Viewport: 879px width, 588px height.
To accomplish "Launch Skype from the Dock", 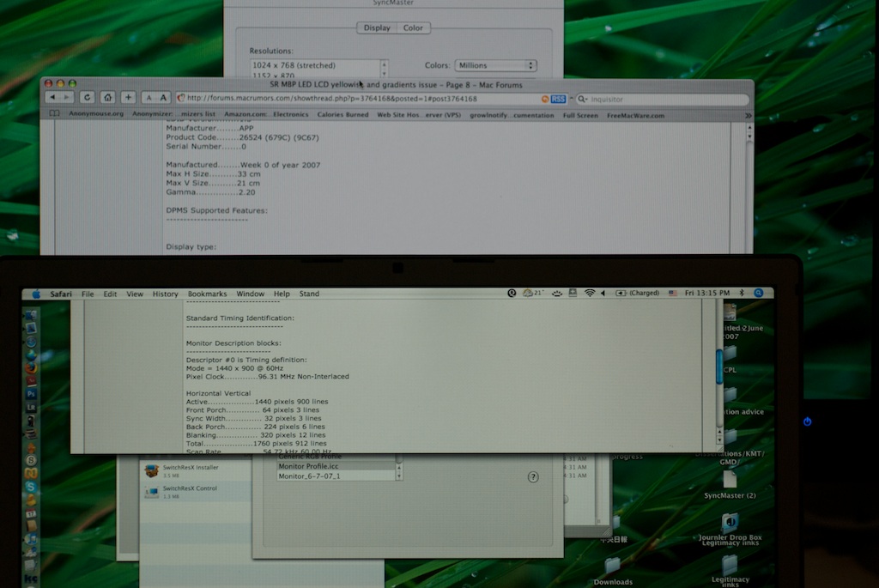I will [32, 487].
